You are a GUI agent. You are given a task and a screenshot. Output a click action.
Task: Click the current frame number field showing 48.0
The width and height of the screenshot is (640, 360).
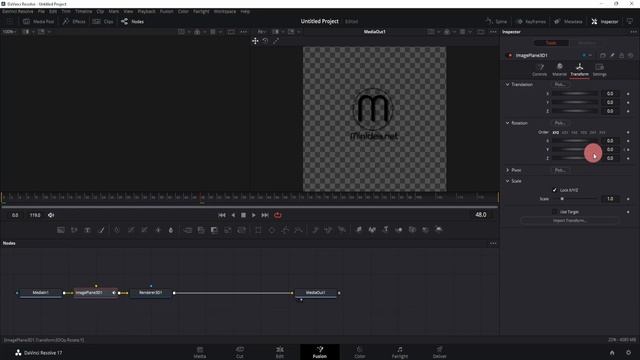coord(480,215)
